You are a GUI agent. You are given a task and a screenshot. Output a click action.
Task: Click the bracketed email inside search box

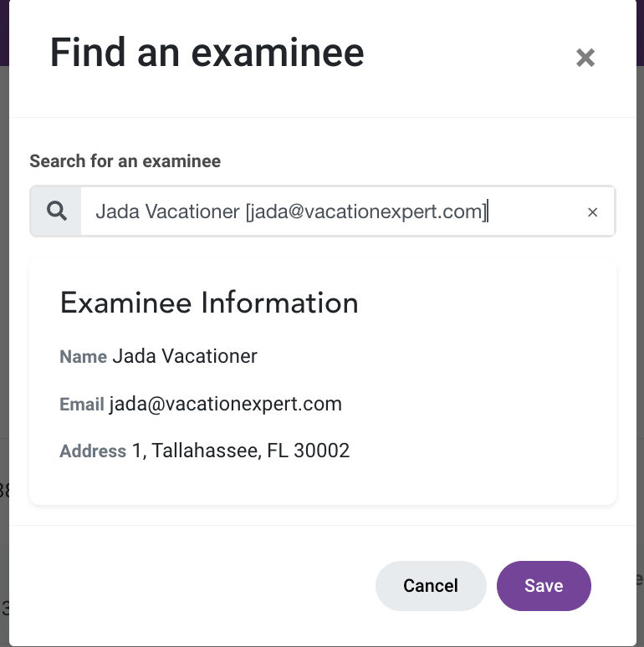366,211
